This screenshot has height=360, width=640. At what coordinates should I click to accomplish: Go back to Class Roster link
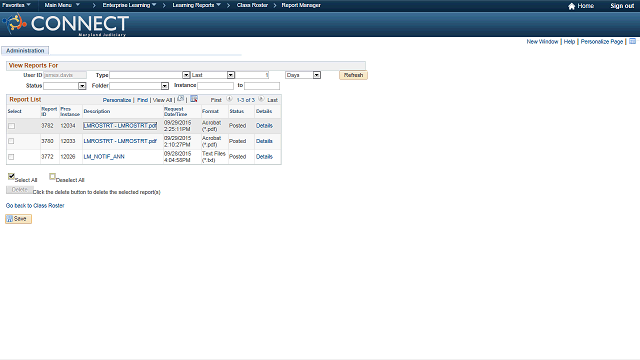pos(35,206)
